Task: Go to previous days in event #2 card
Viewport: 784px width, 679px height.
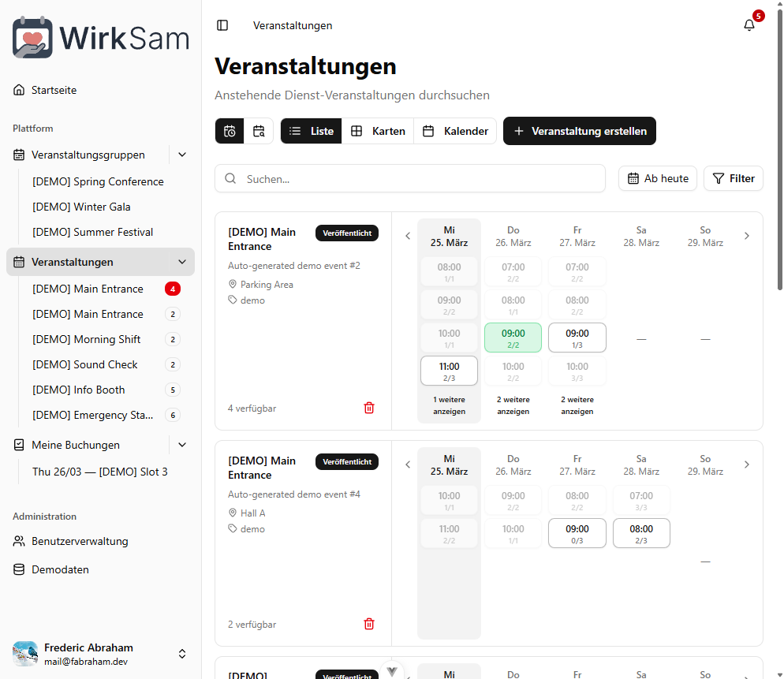Action: (x=408, y=236)
